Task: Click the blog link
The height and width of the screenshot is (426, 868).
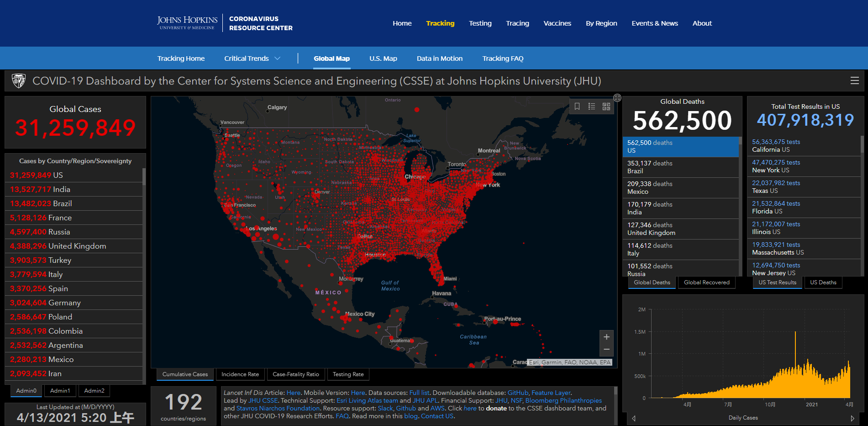Action: (411, 416)
